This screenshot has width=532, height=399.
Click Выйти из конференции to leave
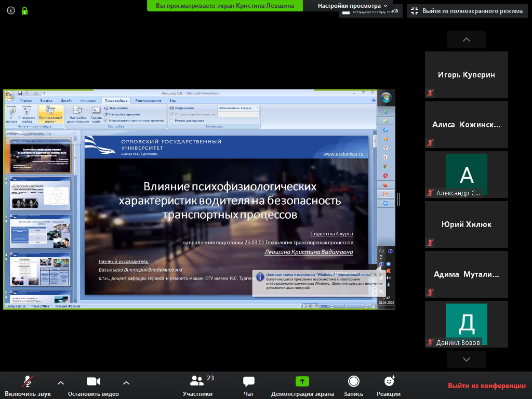pyautogui.click(x=487, y=385)
